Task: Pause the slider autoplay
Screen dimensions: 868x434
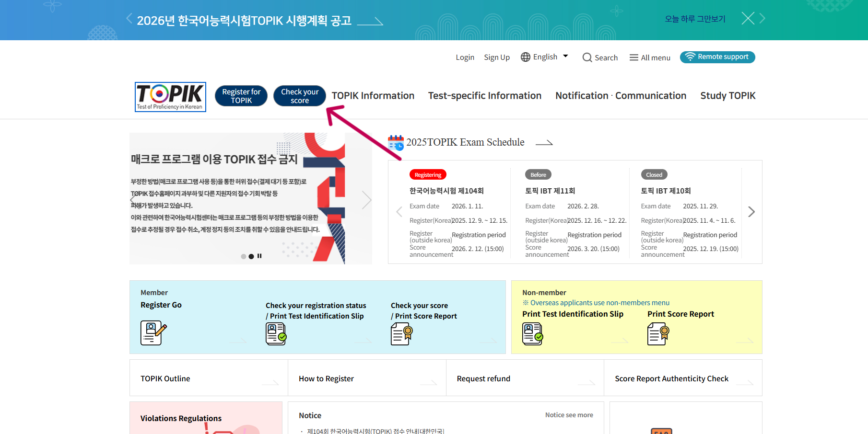Action: [259, 256]
